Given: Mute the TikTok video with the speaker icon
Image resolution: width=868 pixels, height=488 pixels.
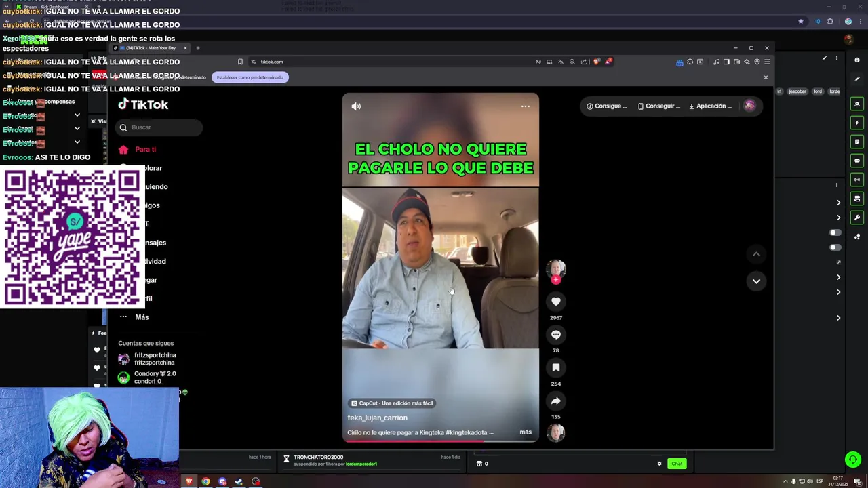Looking at the screenshot, I should point(356,106).
